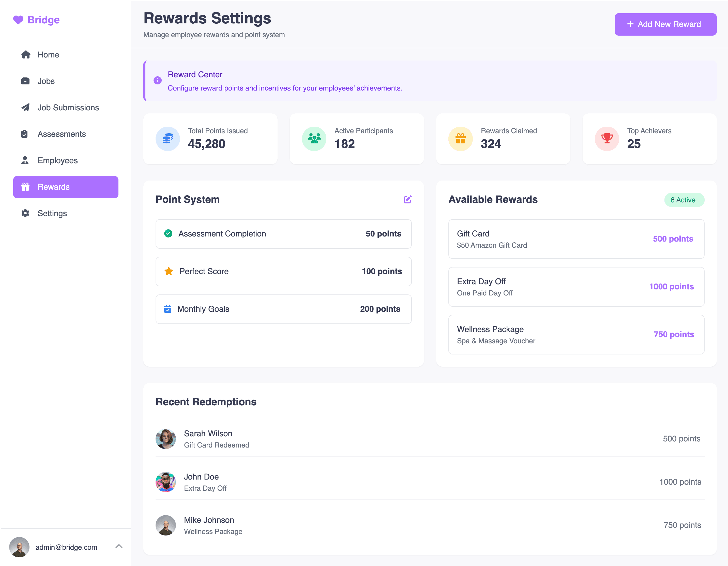The width and height of the screenshot is (728, 566).
Task: Click the Settings gear icon
Action: [x=26, y=213]
